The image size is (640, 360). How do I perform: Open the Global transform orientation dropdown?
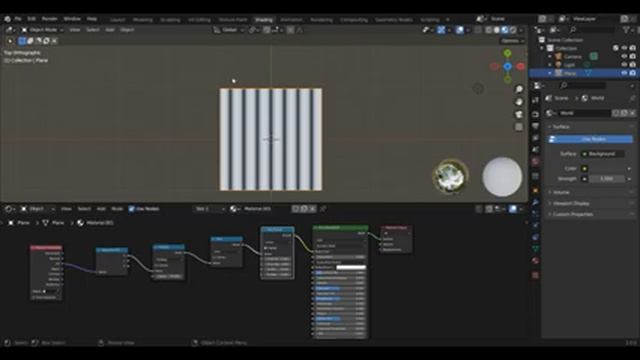[229, 30]
